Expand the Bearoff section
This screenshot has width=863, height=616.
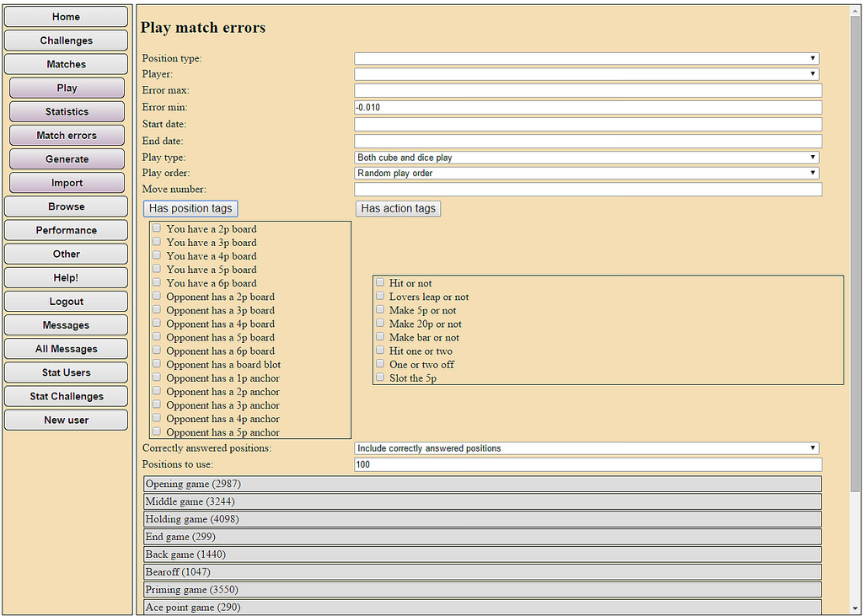pyautogui.click(x=482, y=572)
